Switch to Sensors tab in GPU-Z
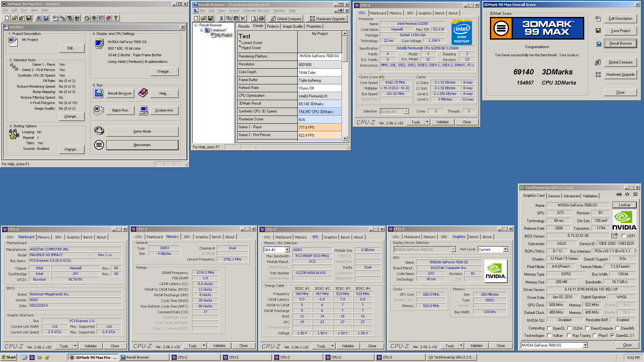The width and height of the screenshot is (644, 362). [554, 196]
